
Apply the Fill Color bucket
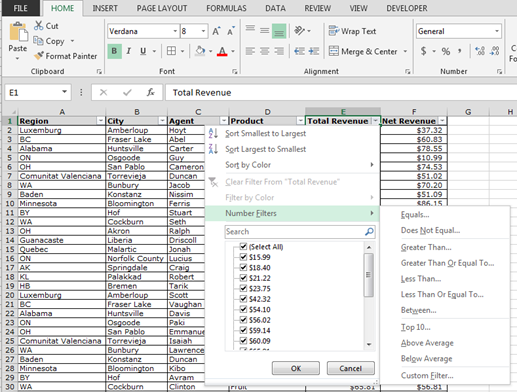pos(200,51)
